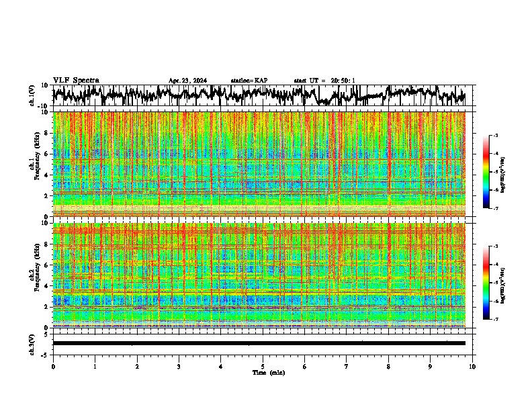Click inside the ch.2 spectrogram panel
This screenshot has height=411, width=532.
point(259,275)
